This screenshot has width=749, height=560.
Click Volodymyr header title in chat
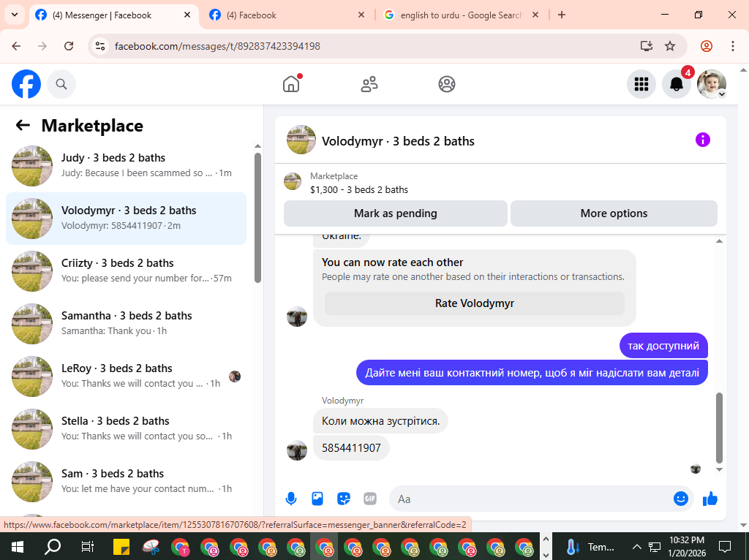(x=398, y=141)
